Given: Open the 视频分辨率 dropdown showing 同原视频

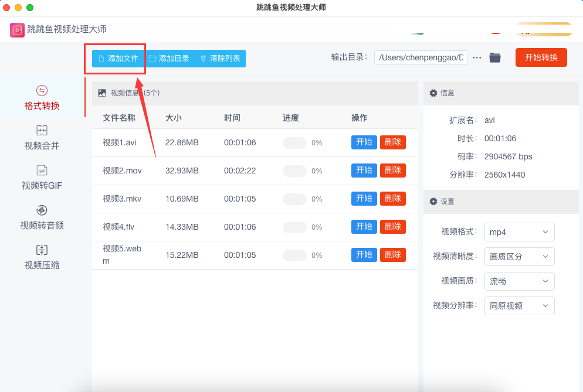Looking at the screenshot, I should (520, 306).
